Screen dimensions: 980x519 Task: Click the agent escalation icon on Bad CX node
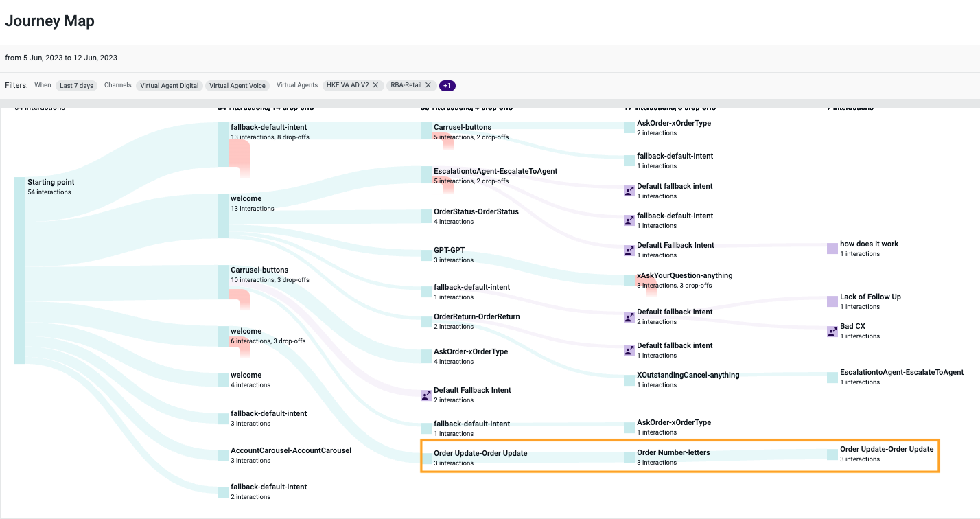[x=830, y=331]
